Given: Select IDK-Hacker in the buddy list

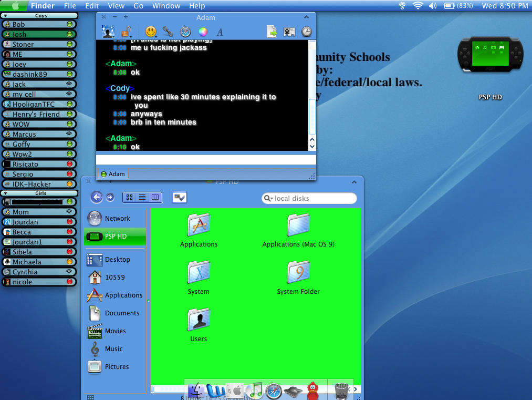Looking at the screenshot, I should tap(39, 184).
